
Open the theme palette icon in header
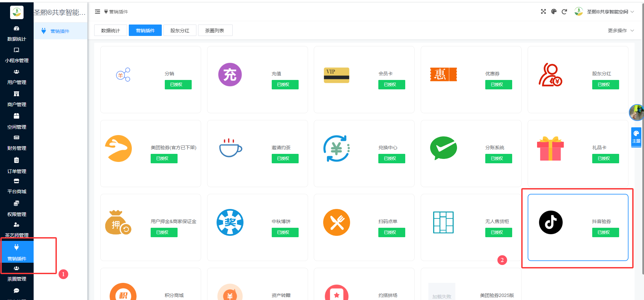tap(554, 11)
